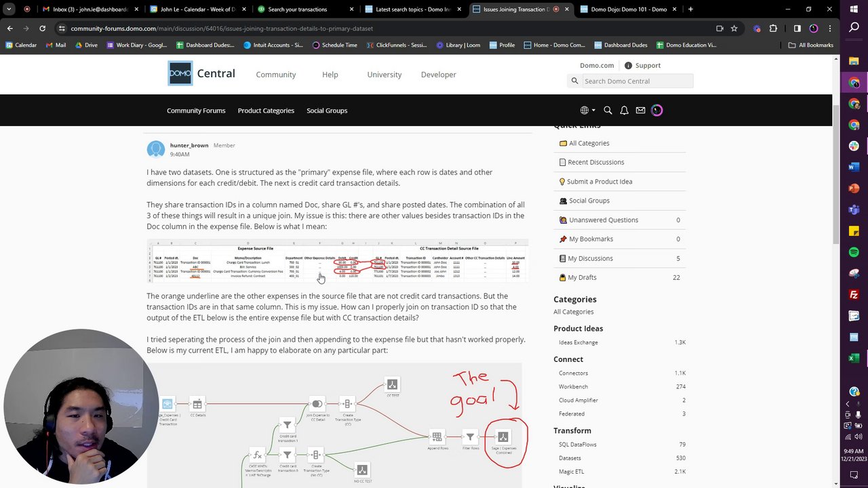The image size is (868, 488).
Task: Click the Domo Central logo
Action: [201, 73]
